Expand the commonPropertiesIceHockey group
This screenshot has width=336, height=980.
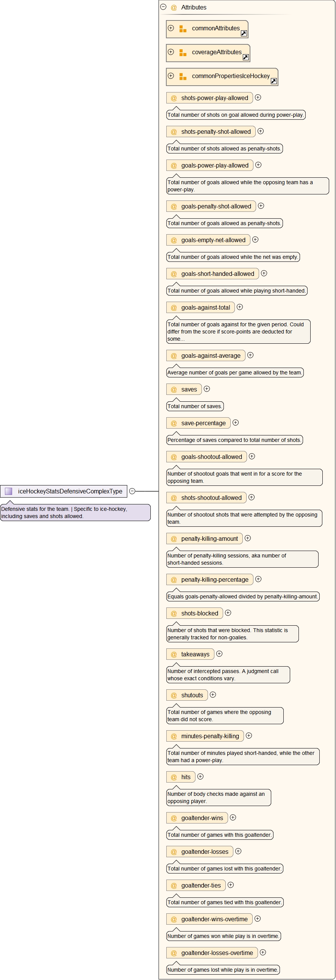click(x=171, y=76)
